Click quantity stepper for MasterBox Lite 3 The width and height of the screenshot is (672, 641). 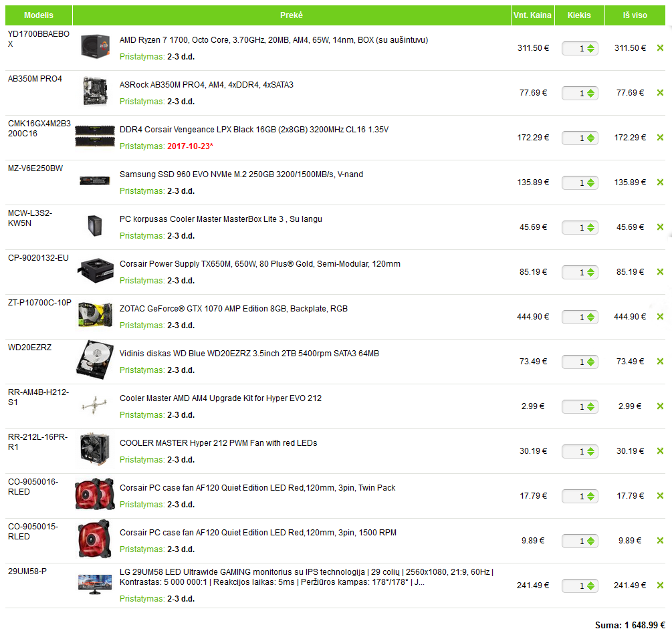tap(590, 227)
